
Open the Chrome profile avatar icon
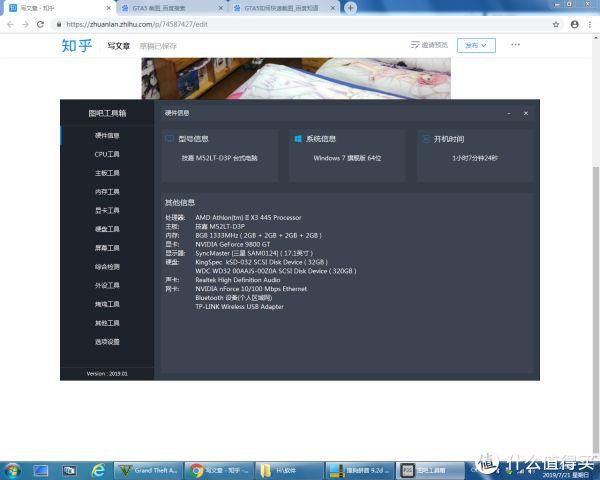(x=574, y=24)
